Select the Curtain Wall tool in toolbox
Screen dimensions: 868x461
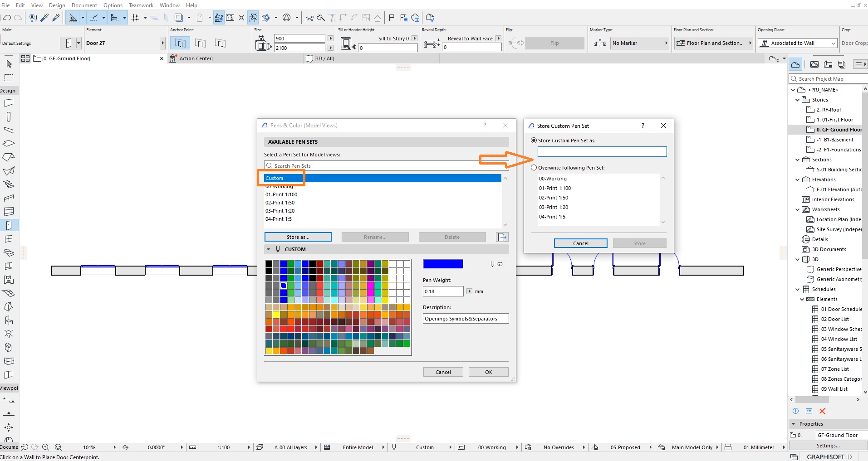tap(9, 212)
